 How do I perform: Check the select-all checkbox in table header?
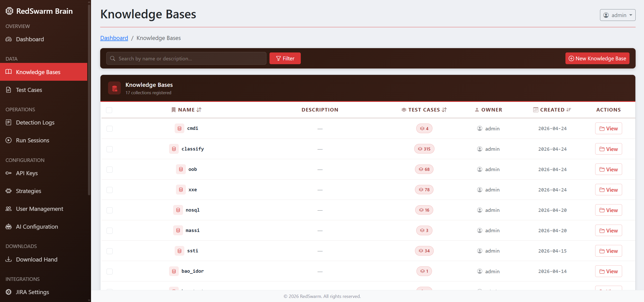point(109,110)
